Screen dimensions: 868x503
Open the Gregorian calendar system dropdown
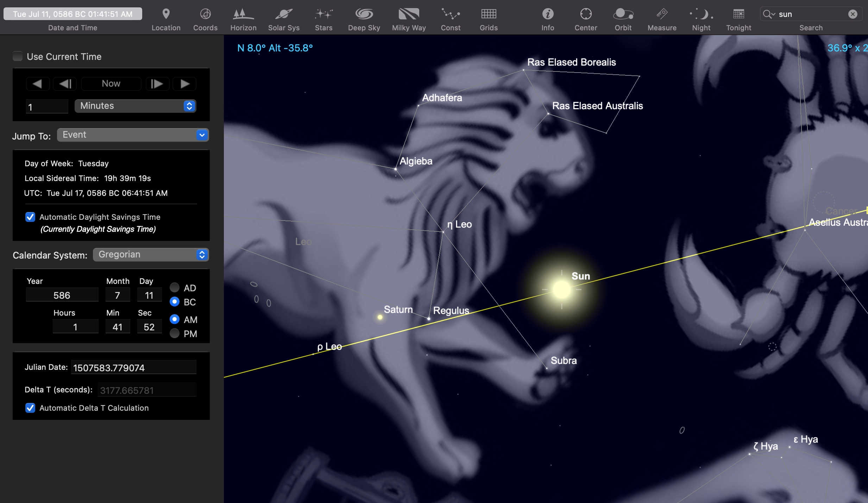click(x=151, y=255)
